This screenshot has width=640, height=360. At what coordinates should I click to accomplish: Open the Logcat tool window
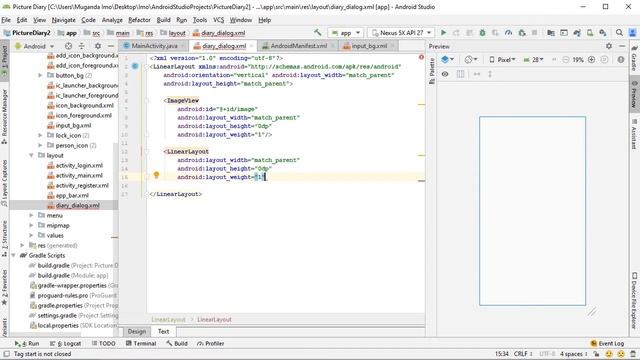coord(65,343)
